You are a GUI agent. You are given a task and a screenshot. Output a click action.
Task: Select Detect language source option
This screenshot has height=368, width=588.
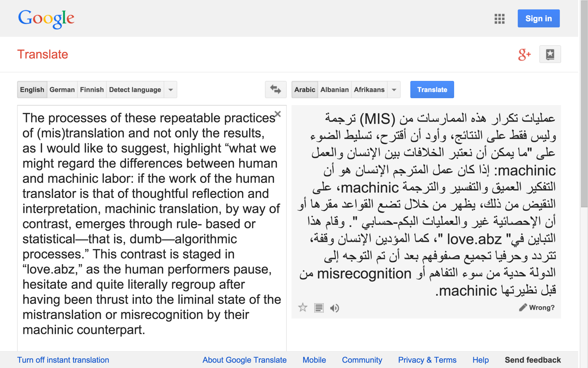[x=135, y=90]
